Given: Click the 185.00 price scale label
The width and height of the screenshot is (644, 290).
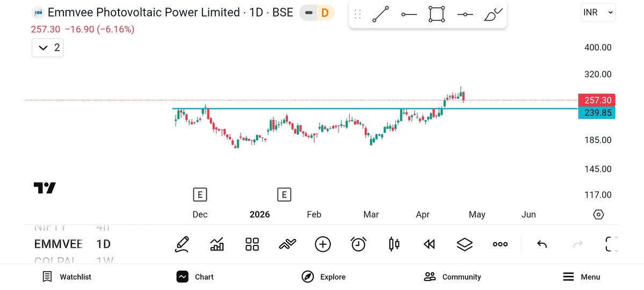Looking at the screenshot, I should coord(598,140).
